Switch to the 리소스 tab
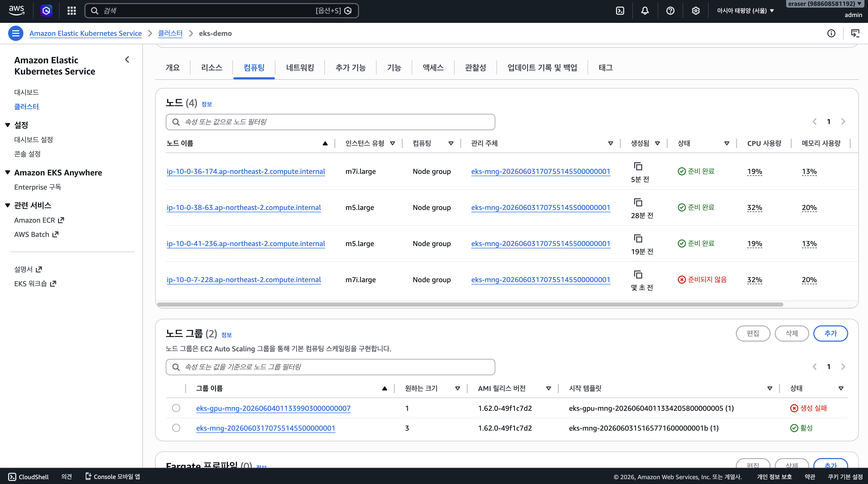The image size is (868, 484). (212, 68)
